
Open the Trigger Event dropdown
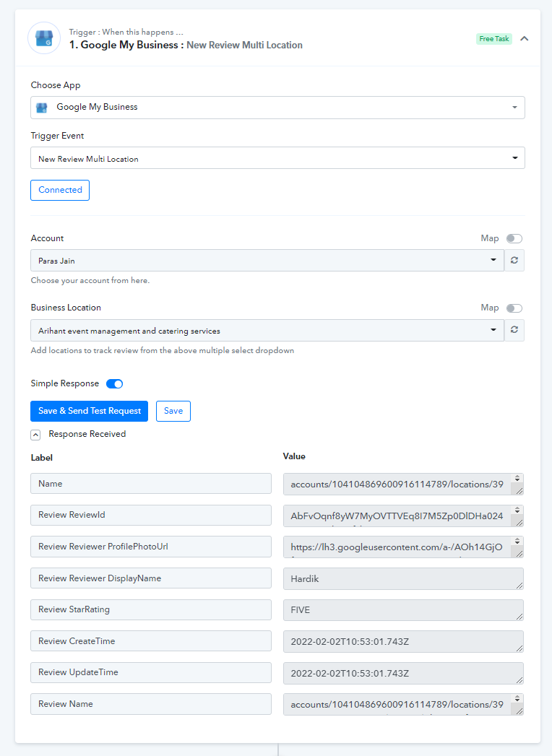pos(277,158)
